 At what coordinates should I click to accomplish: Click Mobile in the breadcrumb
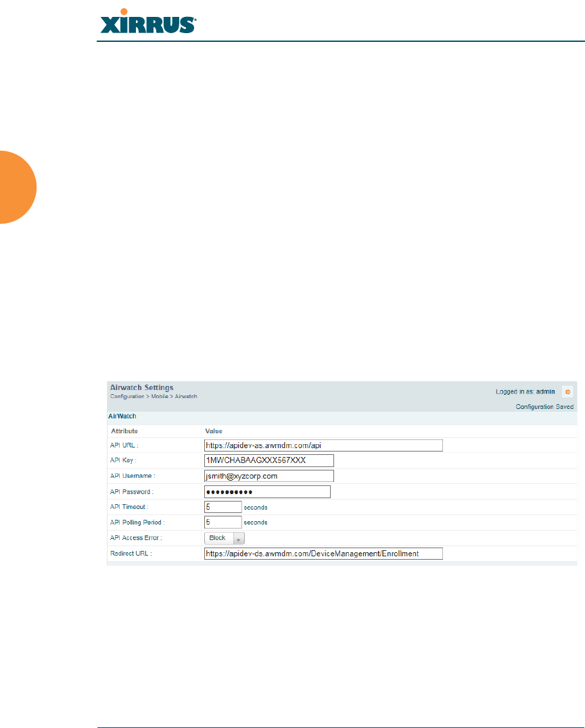coord(160,397)
